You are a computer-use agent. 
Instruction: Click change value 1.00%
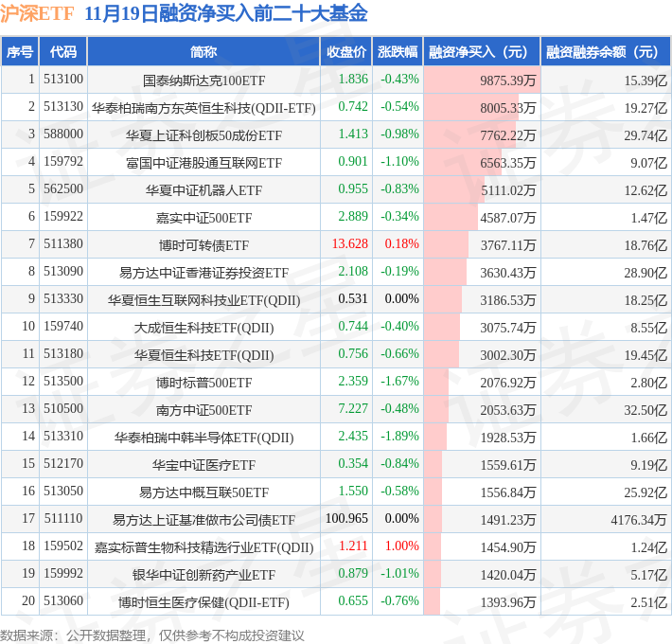(401, 546)
